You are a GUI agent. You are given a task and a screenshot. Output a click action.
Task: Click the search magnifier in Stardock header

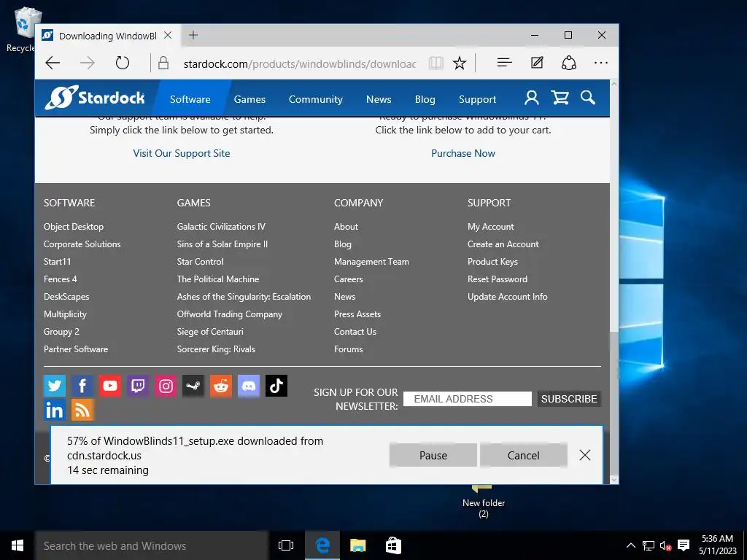(x=588, y=98)
